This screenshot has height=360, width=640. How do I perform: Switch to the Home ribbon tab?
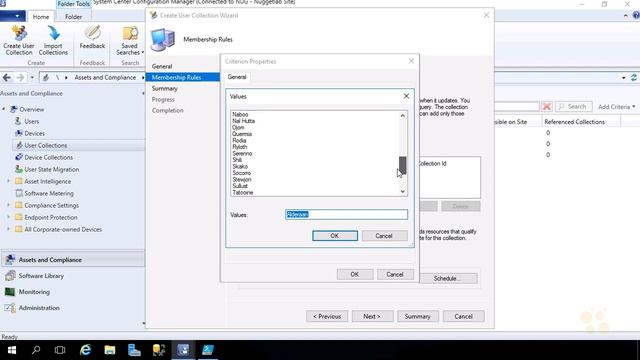[x=41, y=17]
